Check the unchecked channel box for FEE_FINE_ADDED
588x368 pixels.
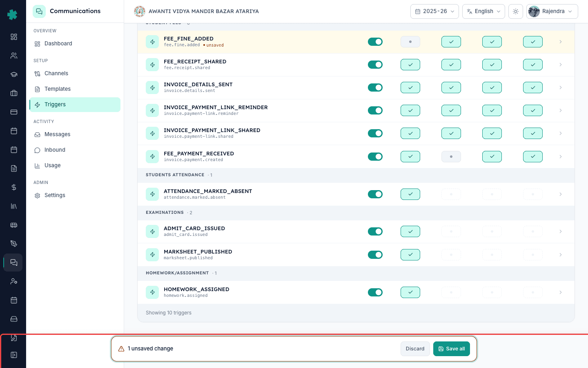click(x=410, y=42)
